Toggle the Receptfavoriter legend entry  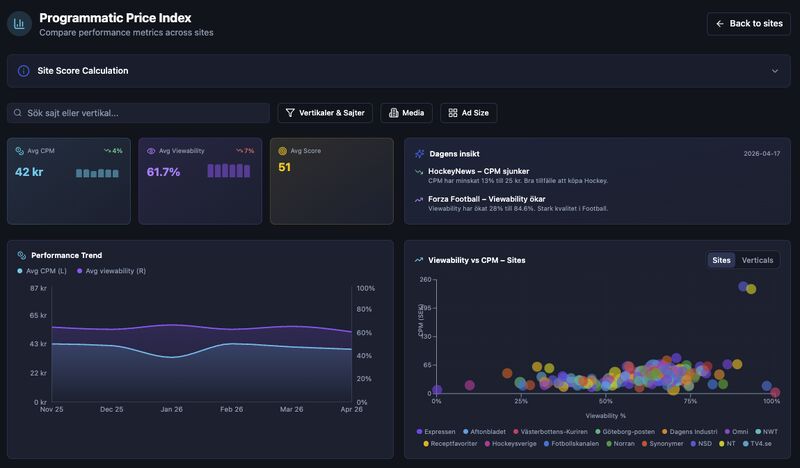point(451,444)
